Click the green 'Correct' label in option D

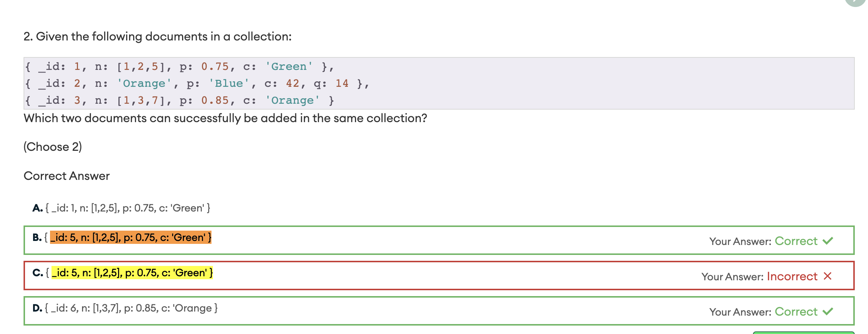tap(796, 312)
